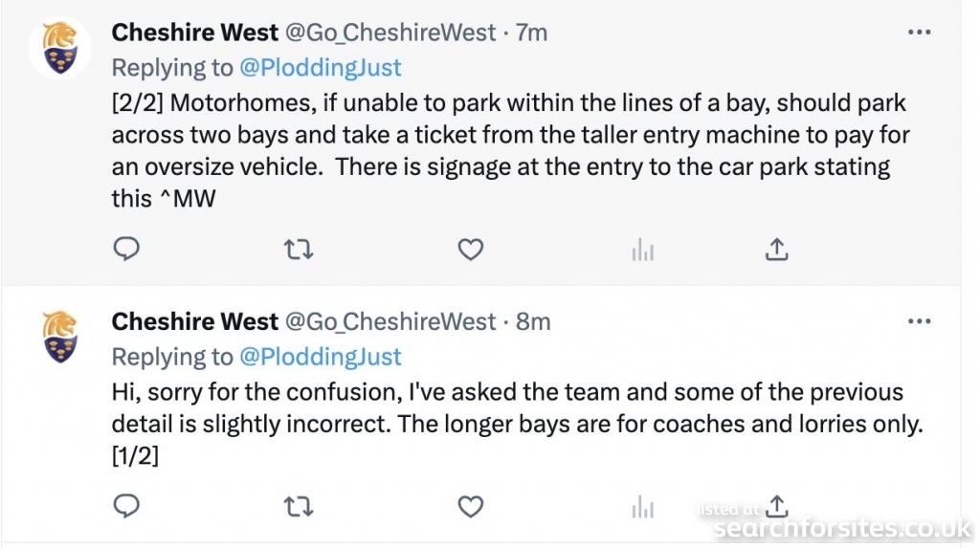Open more options menu on 7m tweet

[920, 33]
